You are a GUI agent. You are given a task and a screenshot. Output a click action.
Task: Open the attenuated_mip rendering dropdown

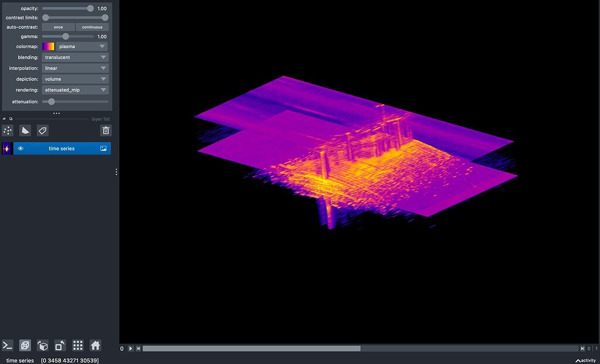coord(75,90)
